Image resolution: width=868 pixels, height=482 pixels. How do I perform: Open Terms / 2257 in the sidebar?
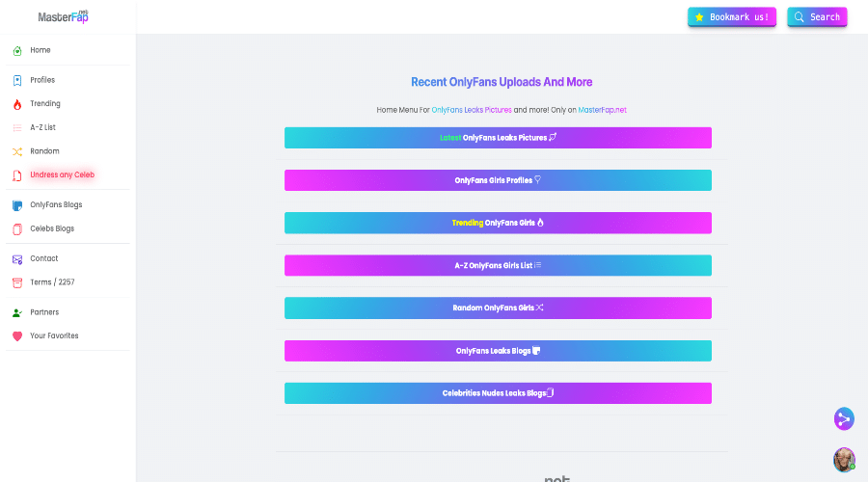(x=51, y=282)
